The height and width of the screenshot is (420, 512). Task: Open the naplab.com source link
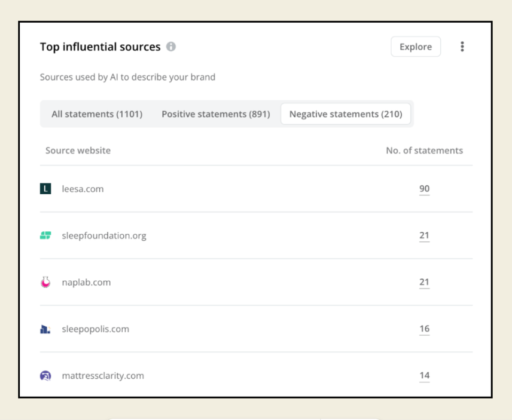[86, 282]
